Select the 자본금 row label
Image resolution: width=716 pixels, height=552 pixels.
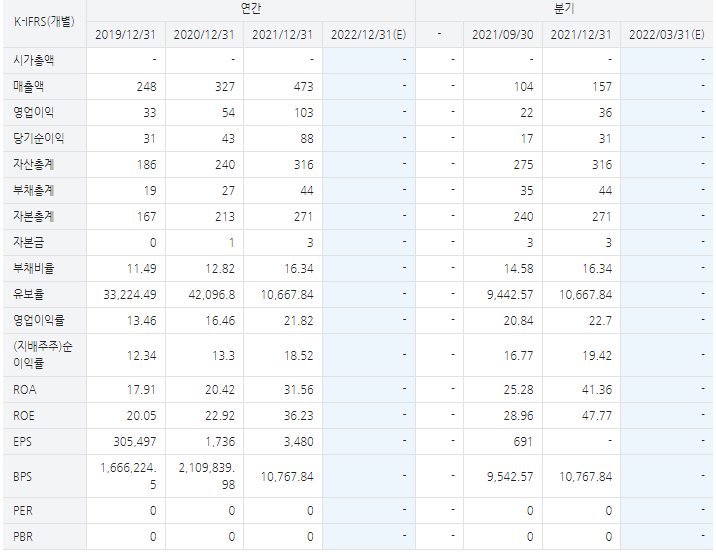pyautogui.click(x=29, y=242)
